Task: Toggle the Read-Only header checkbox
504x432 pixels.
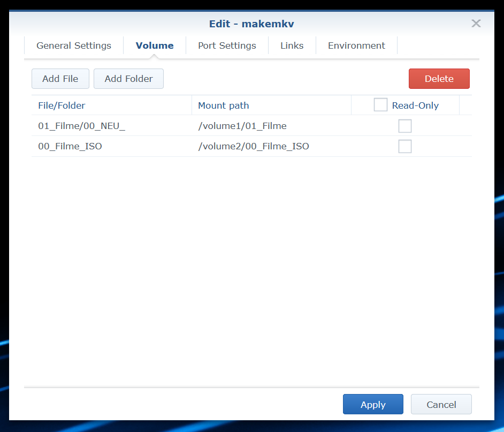Action: coord(380,105)
